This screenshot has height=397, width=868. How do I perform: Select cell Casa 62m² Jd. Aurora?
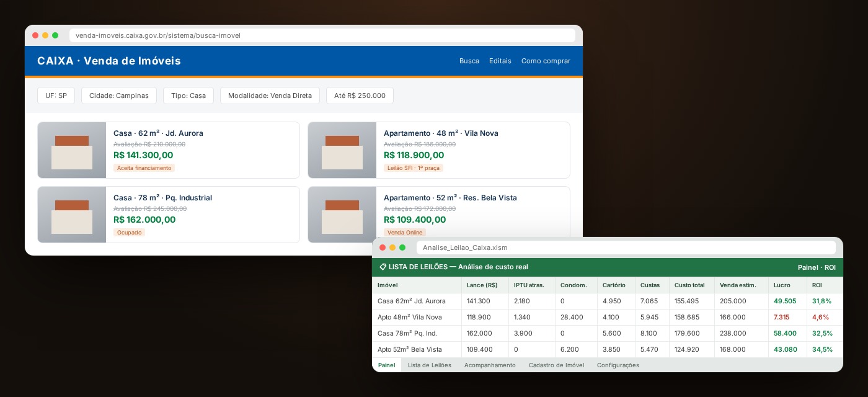click(x=417, y=301)
